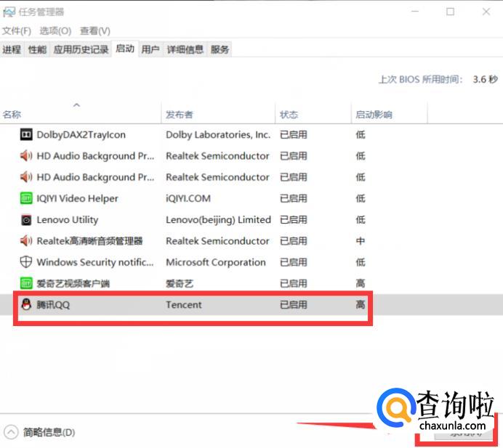The height and width of the screenshot is (448, 503).
Task: Click the Task Manager title bar icon
Action: (x=9, y=12)
